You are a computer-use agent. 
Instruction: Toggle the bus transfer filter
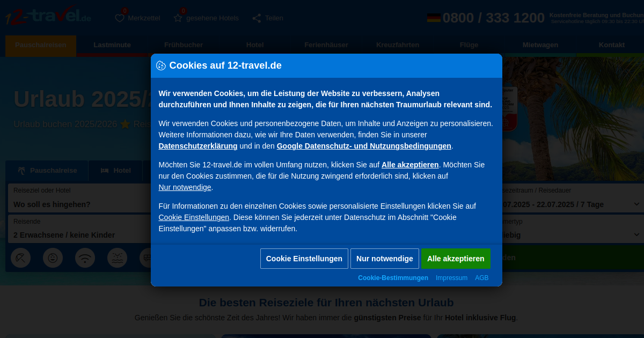pyautogui.click(x=145, y=258)
